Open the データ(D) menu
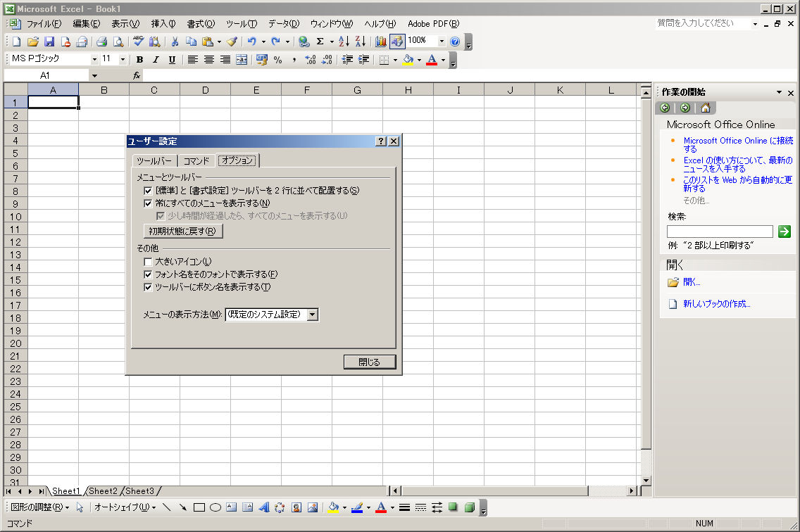The height and width of the screenshot is (532, 800). point(283,24)
